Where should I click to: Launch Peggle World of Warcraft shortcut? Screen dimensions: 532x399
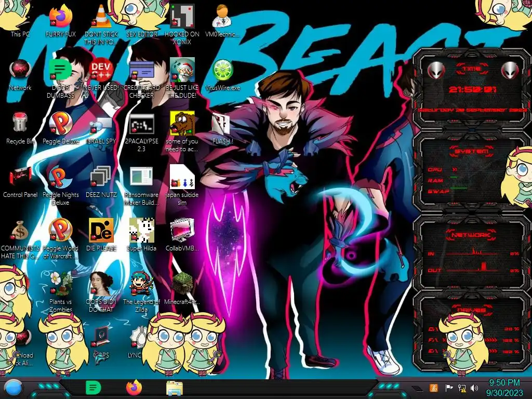tap(60, 239)
